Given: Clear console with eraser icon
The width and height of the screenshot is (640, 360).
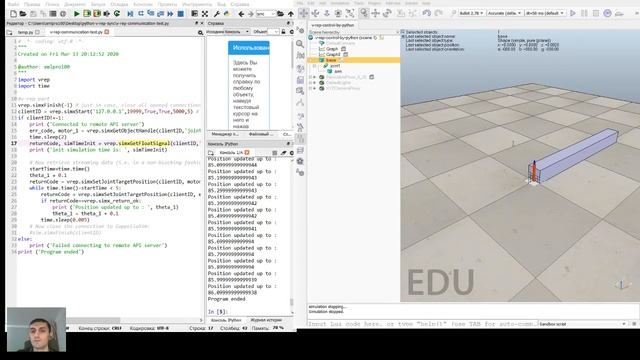Looking at the screenshot, I should (283, 153).
